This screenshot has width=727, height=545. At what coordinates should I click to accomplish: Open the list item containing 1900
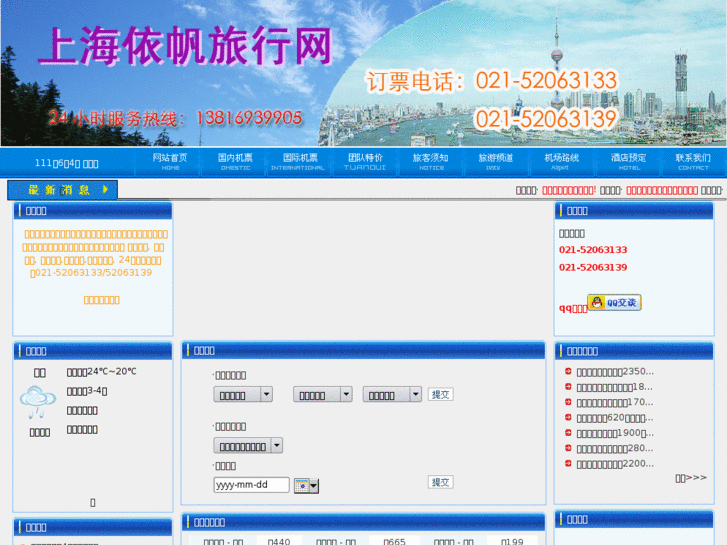tap(615, 433)
